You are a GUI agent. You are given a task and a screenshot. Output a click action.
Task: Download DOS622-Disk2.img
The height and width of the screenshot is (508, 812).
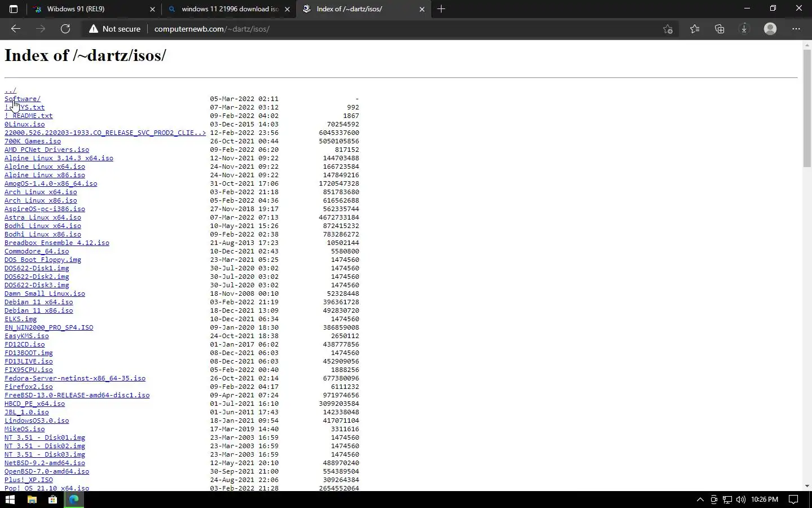[37, 277]
